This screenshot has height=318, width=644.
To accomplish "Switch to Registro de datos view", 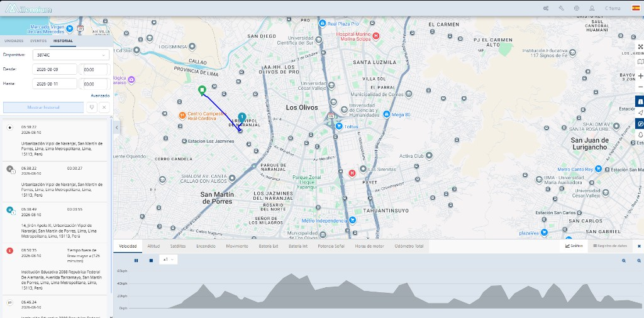I will (610, 246).
